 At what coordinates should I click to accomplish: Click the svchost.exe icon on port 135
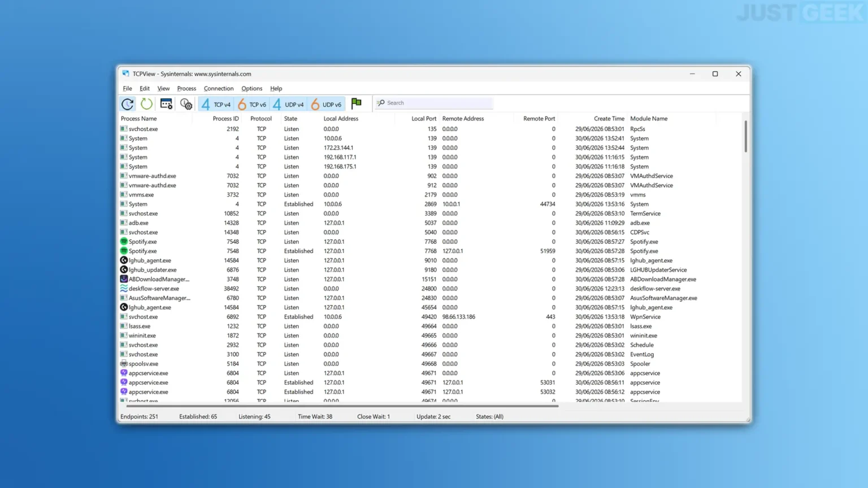[124, 129]
